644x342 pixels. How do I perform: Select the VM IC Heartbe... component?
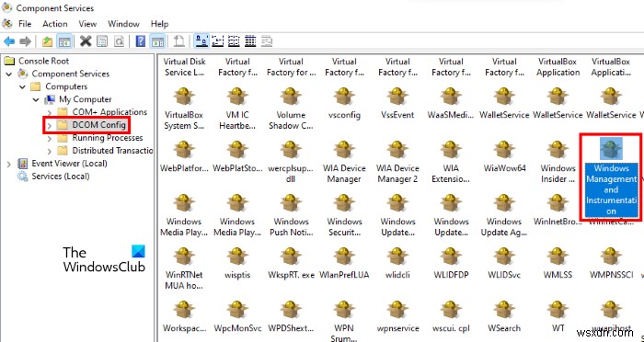click(237, 108)
